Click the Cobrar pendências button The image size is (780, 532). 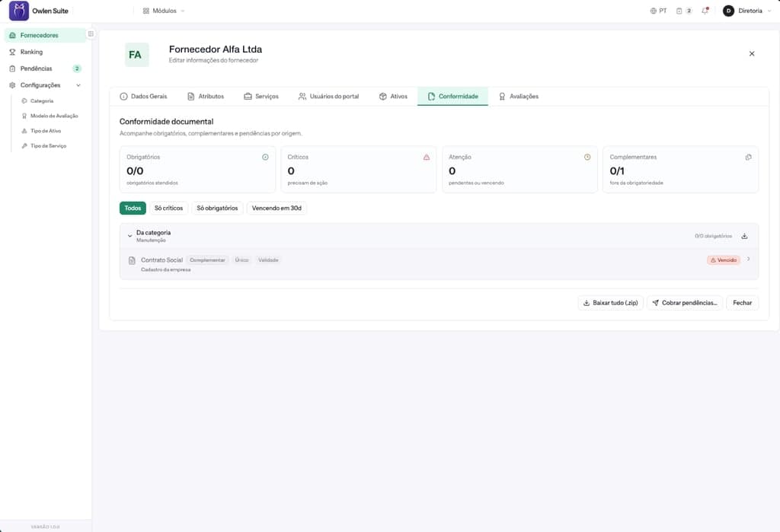click(685, 303)
